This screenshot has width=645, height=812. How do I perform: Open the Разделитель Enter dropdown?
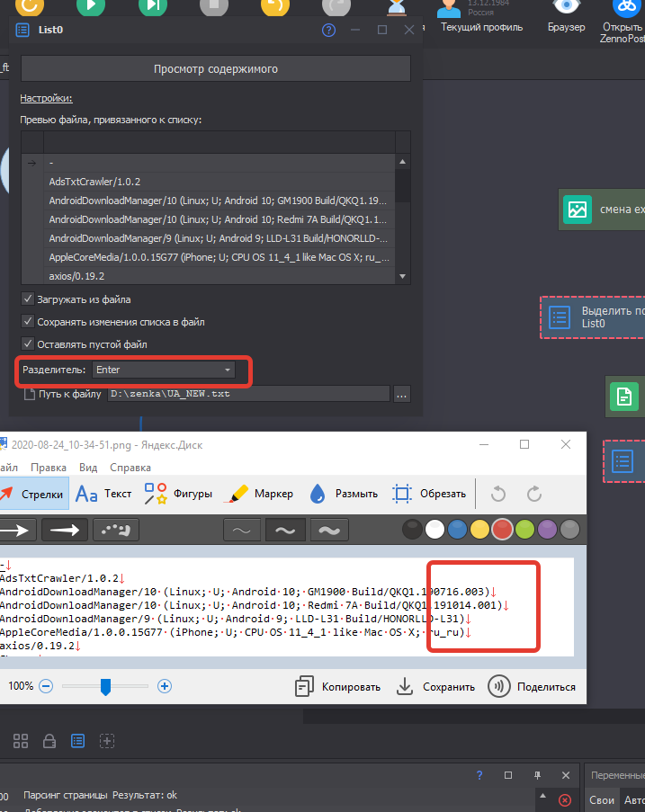tap(163, 370)
